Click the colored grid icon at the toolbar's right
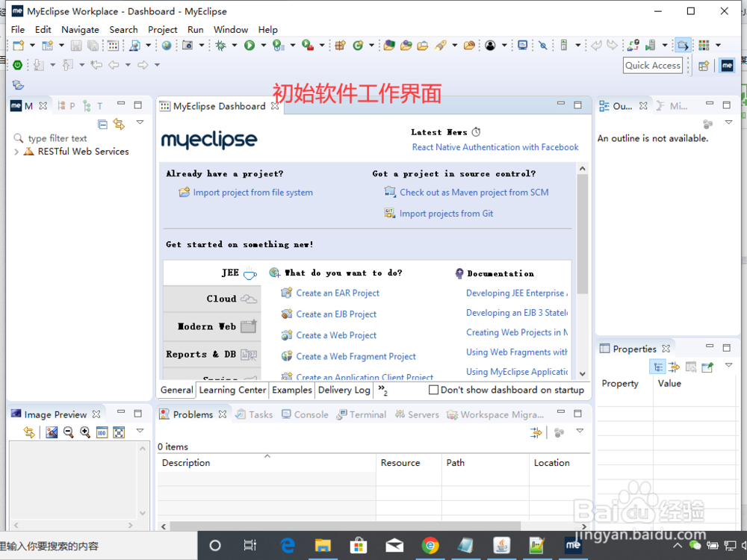The height and width of the screenshot is (560, 747). tap(704, 46)
